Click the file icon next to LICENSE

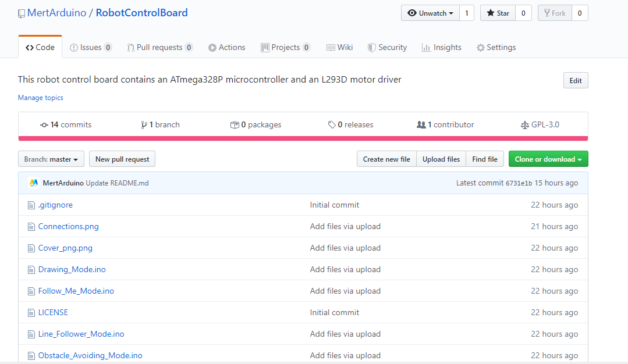pos(31,313)
